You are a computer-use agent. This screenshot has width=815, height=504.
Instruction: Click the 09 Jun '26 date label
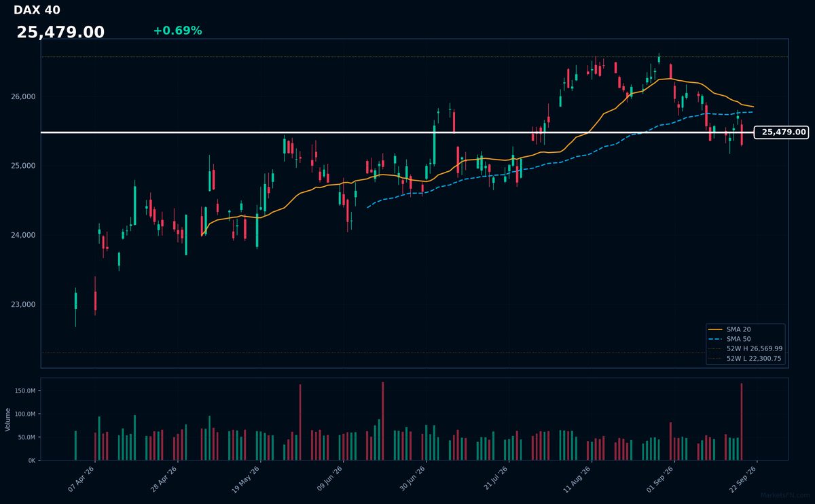(x=331, y=479)
